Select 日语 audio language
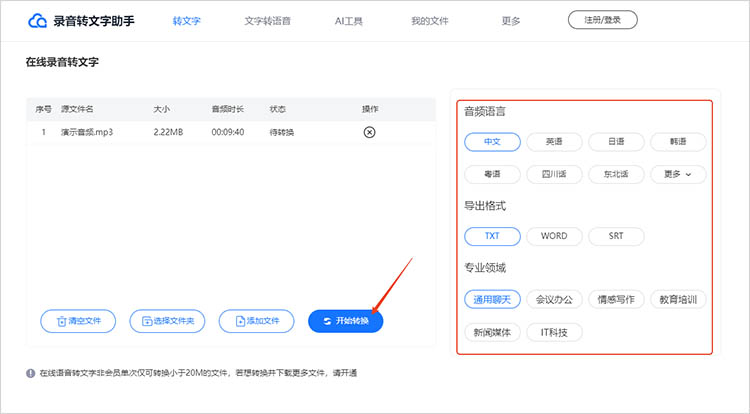Screen dimensions: 750x414 [616, 142]
